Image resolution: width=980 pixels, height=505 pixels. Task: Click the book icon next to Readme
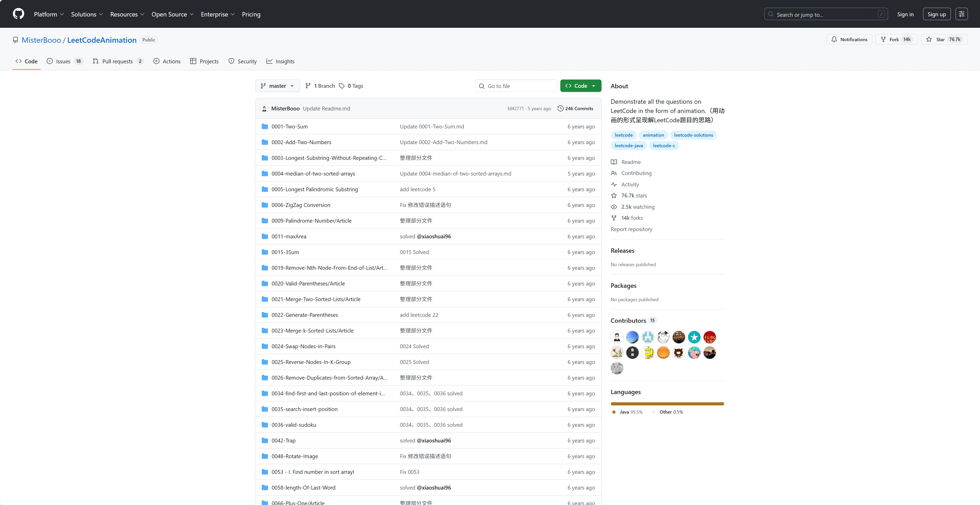[614, 162]
